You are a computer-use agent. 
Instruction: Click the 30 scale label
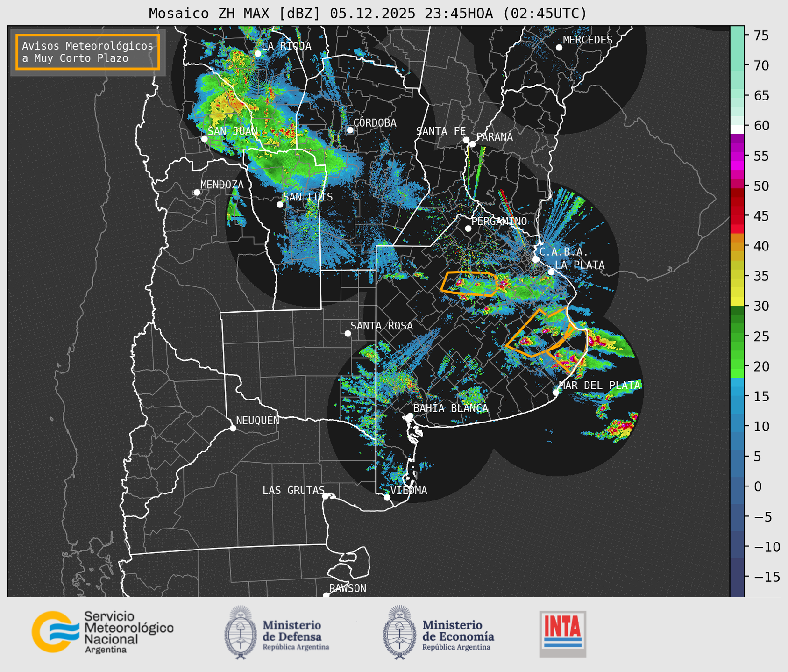760,306
